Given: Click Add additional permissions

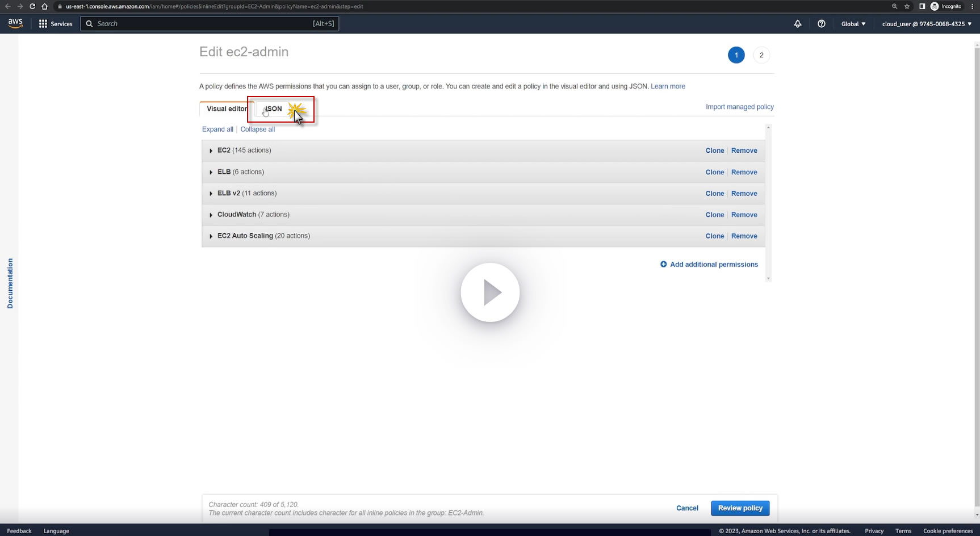Looking at the screenshot, I should click(x=714, y=265).
